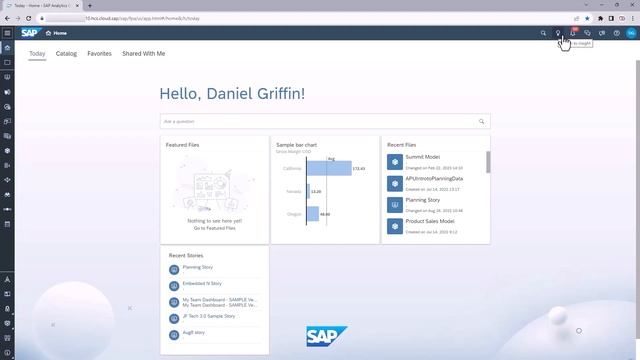Viewport: 640px width, 360px height.
Task: Bookmark page with browser star icon
Action: (587, 18)
